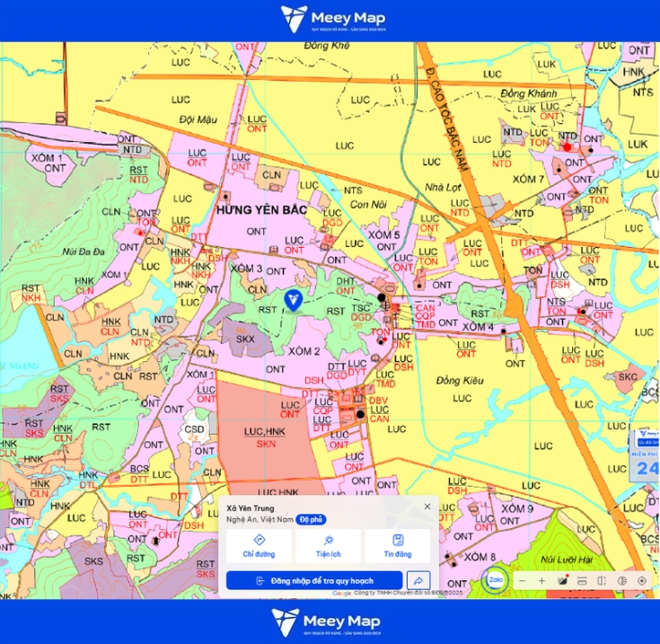Screen dimensions: 660x644
Task: Click the XÓM 9 label
Action: click(517, 508)
